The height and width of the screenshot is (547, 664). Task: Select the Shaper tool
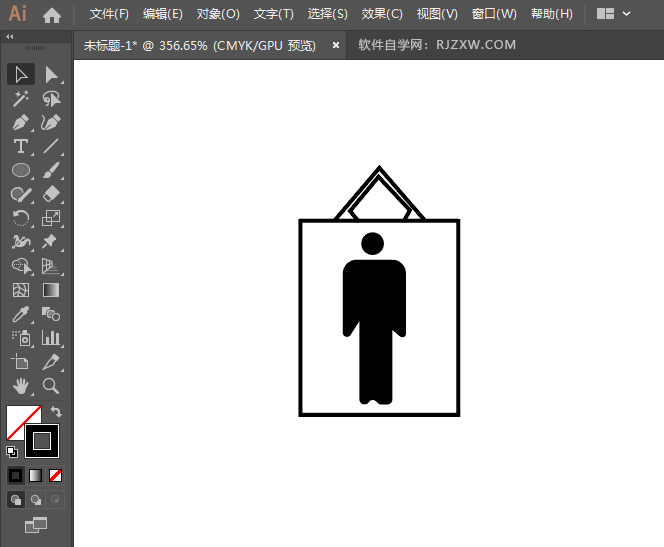point(21,194)
